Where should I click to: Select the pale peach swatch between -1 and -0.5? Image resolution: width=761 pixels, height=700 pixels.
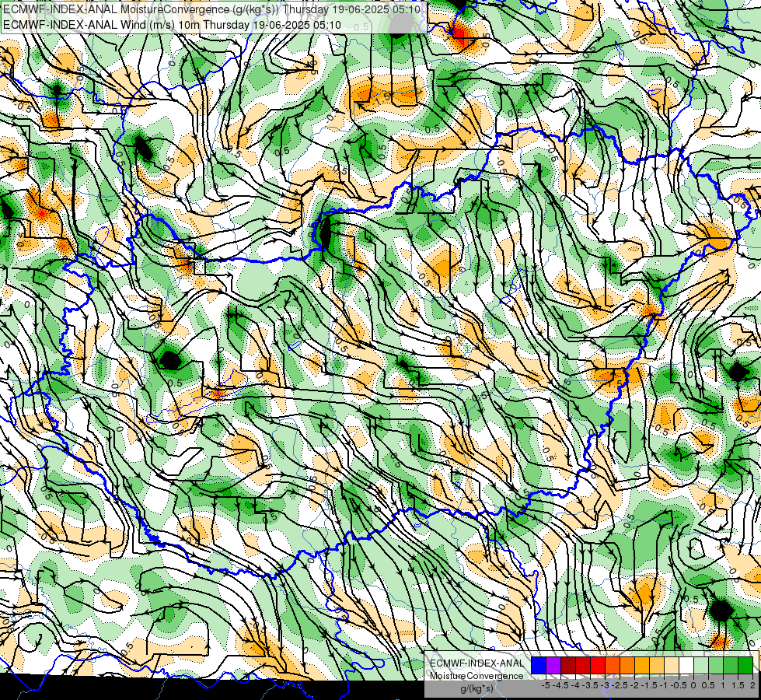click(672, 666)
